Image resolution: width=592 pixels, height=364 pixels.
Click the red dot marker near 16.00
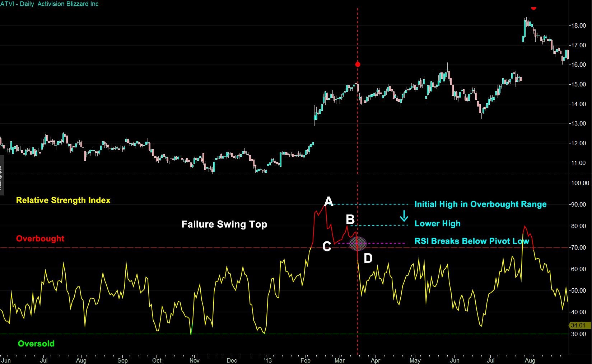point(358,65)
